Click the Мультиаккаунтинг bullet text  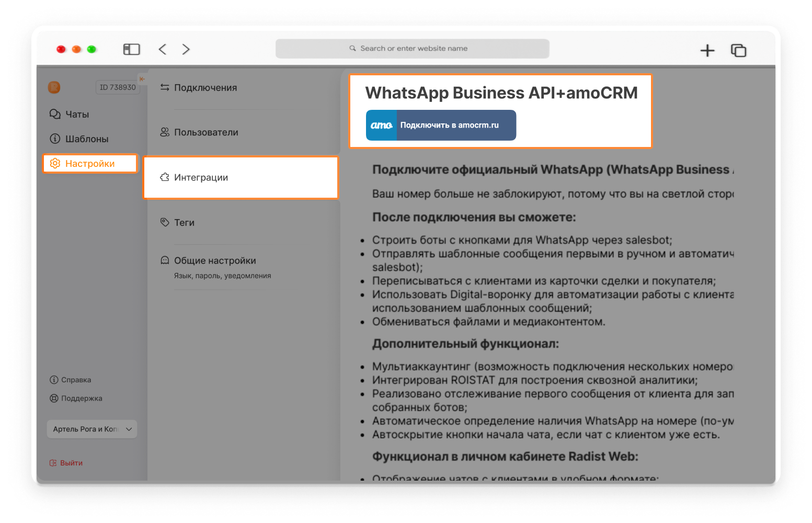[553, 367]
